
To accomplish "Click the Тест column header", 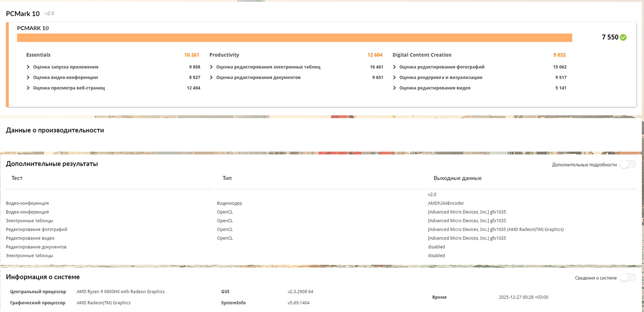I will click(17, 178).
